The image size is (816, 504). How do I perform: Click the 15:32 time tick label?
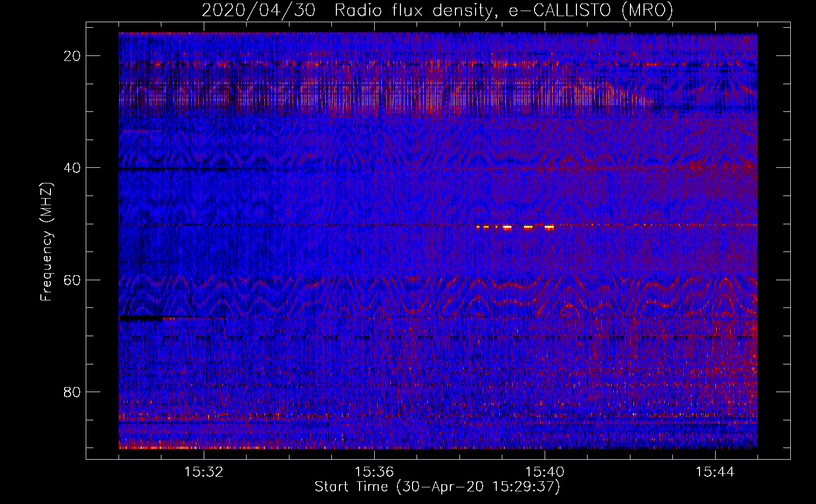tap(204, 472)
